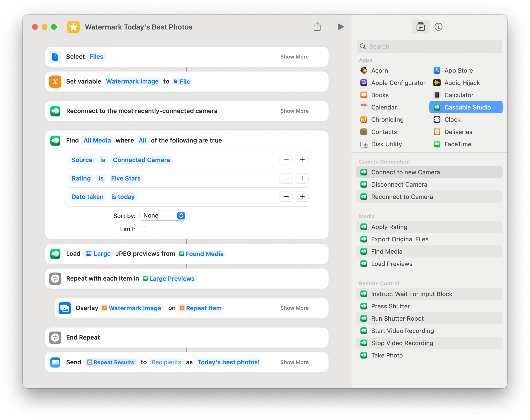This screenshot has width=530, height=420.
Task: Click the Recipients field in Send action
Action: (x=166, y=362)
